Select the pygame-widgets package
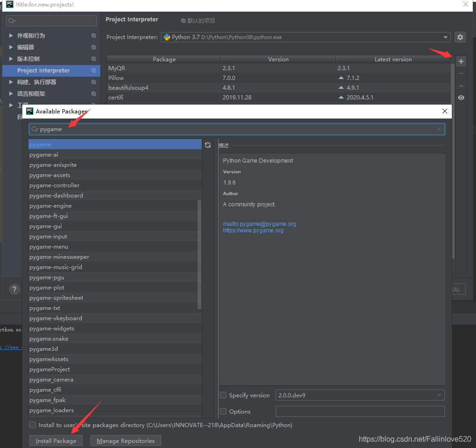The height and width of the screenshot is (448, 476). 115,329
